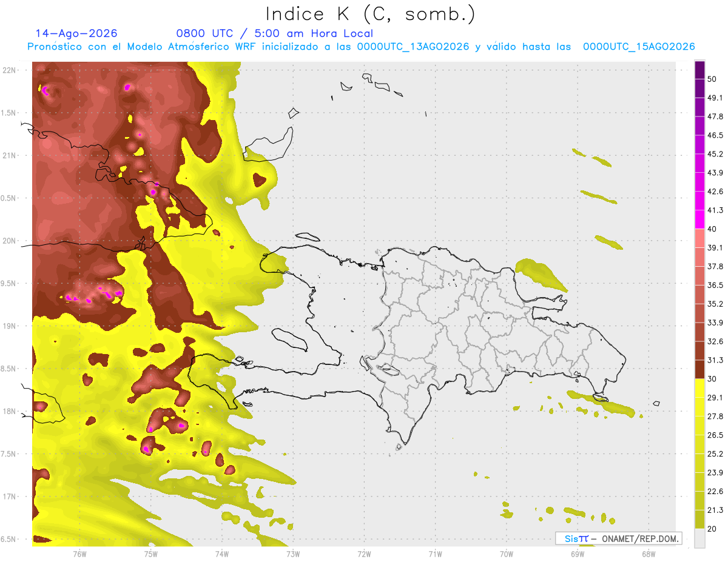Click the color bar value "29.1"

coord(715,398)
